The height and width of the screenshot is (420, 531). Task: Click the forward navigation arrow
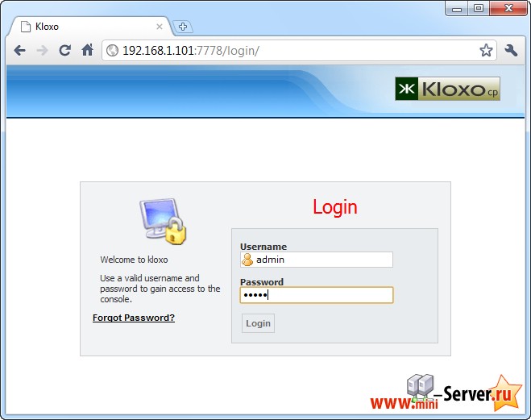43,51
